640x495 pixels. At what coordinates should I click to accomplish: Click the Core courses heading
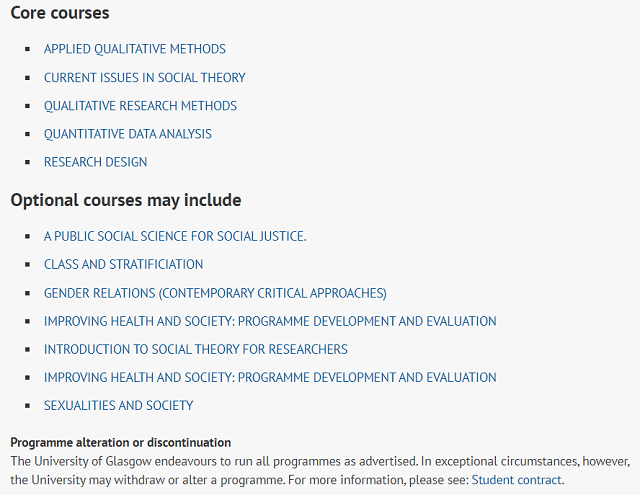60,13
